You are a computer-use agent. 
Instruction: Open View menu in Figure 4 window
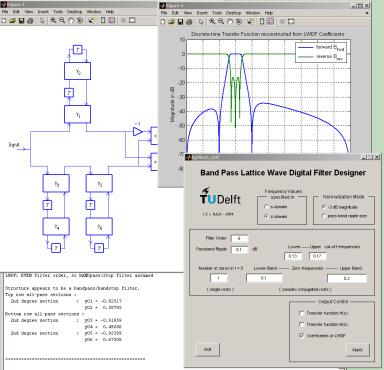coord(188,13)
